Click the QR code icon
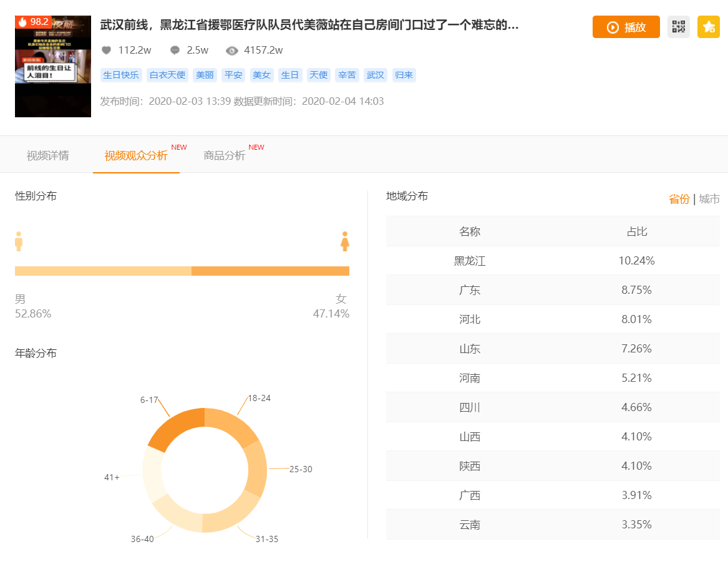The height and width of the screenshot is (572, 728). (679, 27)
